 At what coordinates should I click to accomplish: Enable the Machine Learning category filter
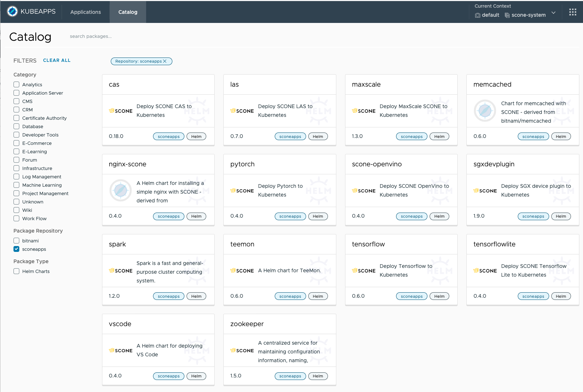[x=16, y=185]
